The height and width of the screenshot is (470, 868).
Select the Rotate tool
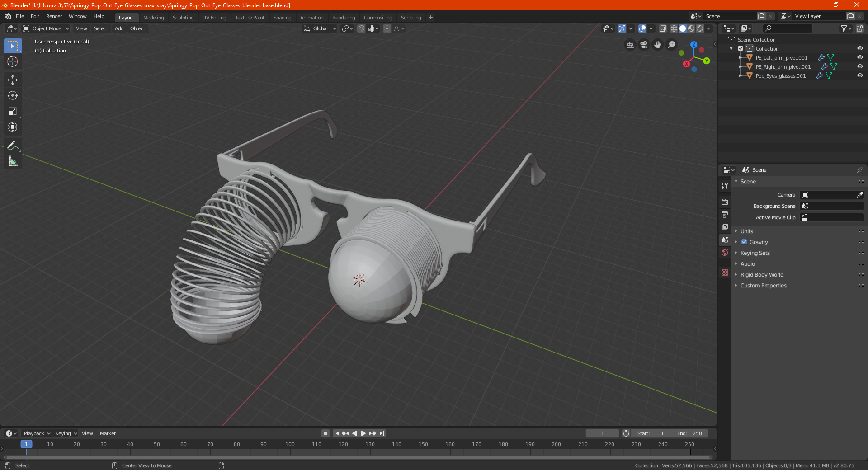point(13,96)
